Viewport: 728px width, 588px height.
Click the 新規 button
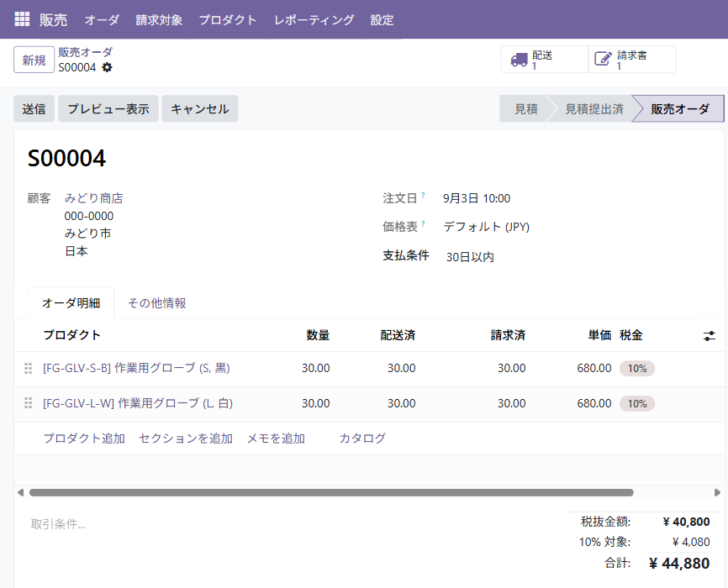[x=34, y=60]
